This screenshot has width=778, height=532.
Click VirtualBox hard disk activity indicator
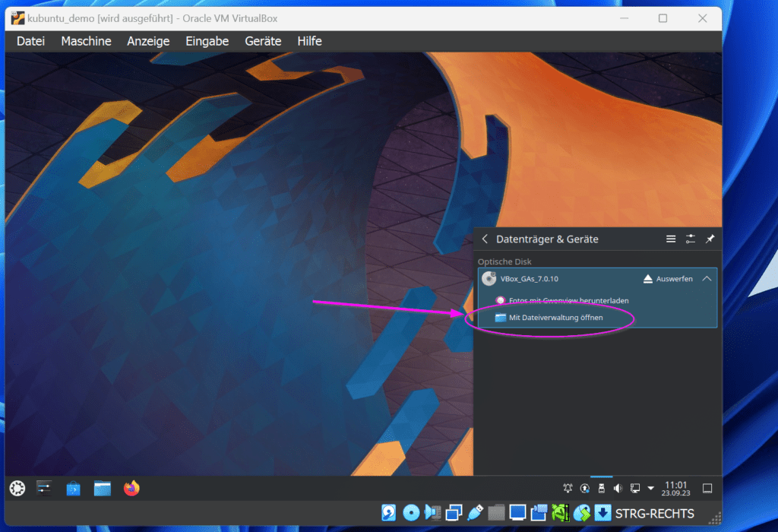pyautogui.click(x=388, y=513)
